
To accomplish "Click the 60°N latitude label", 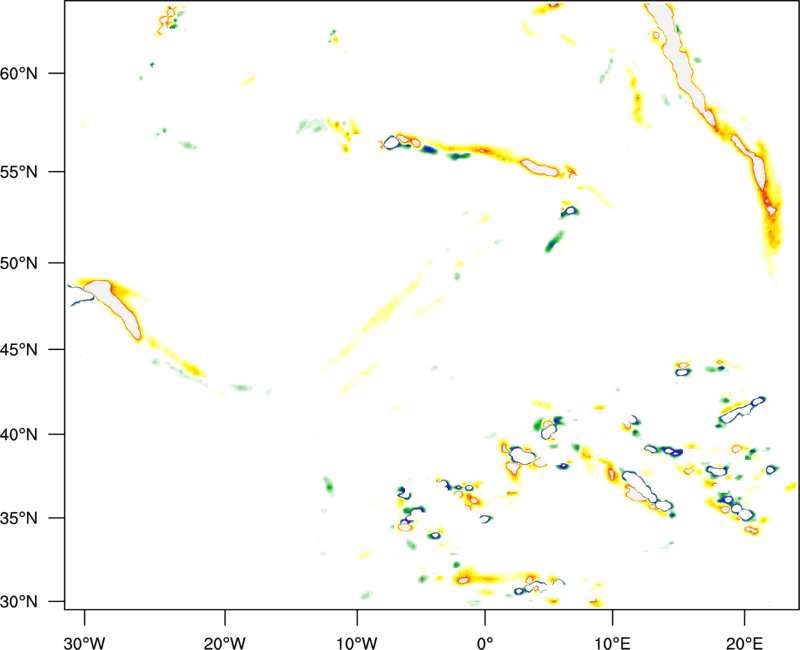I will (x=19, y=73).
